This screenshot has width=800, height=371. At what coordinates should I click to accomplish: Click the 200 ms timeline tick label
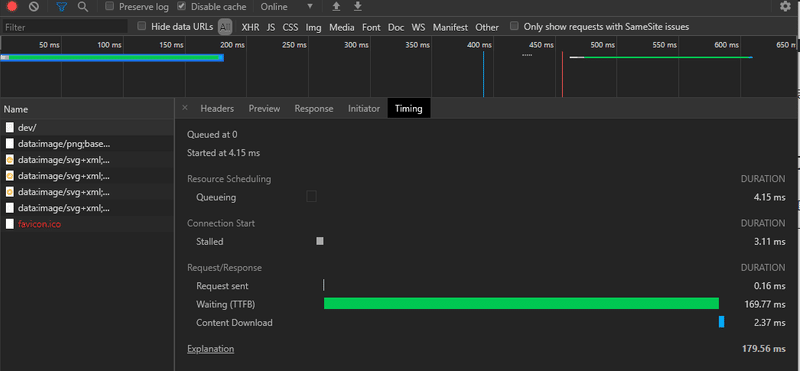[x=232, y=45]
